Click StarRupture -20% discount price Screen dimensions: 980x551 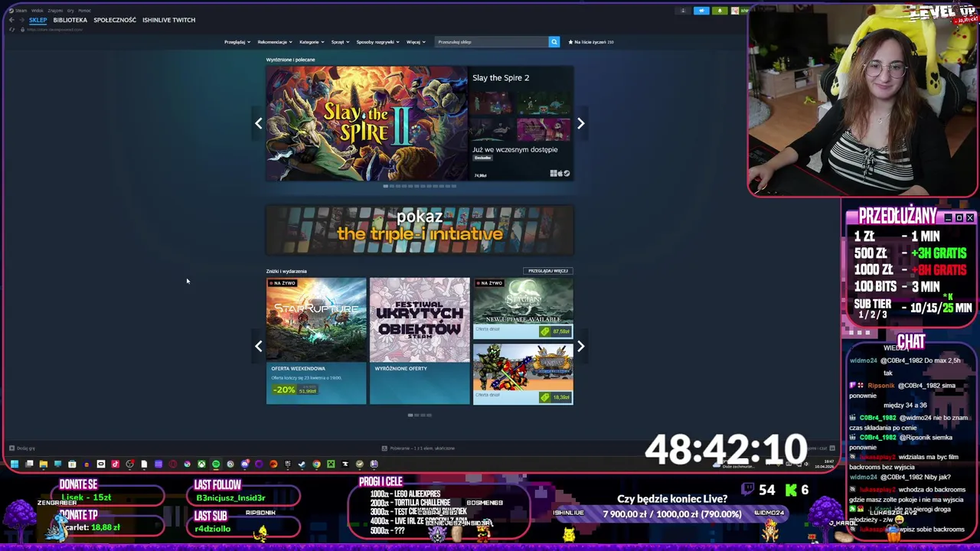[296, 390]
